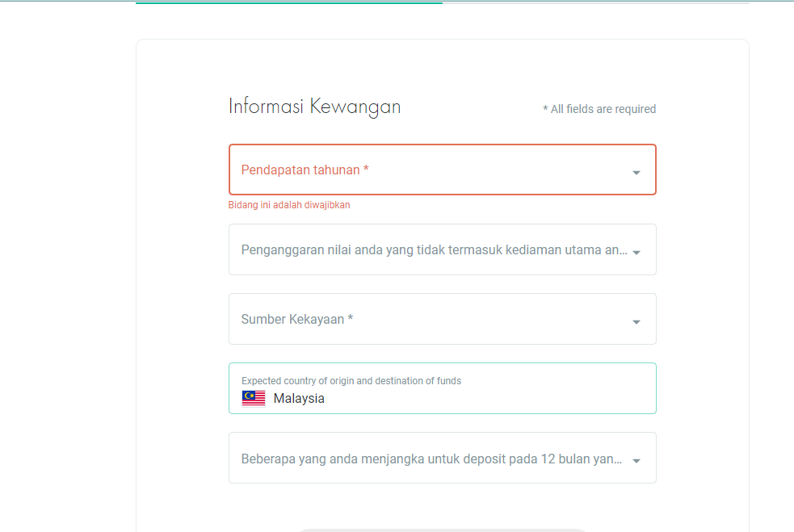
Task: Click the Informasi Kewangan heading
Action: (x=314, y=107)
